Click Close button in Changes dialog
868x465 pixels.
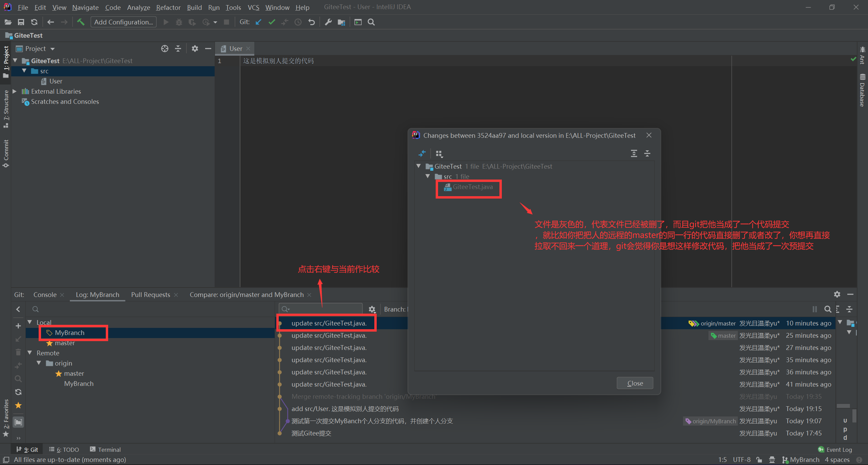click(635, 383)
